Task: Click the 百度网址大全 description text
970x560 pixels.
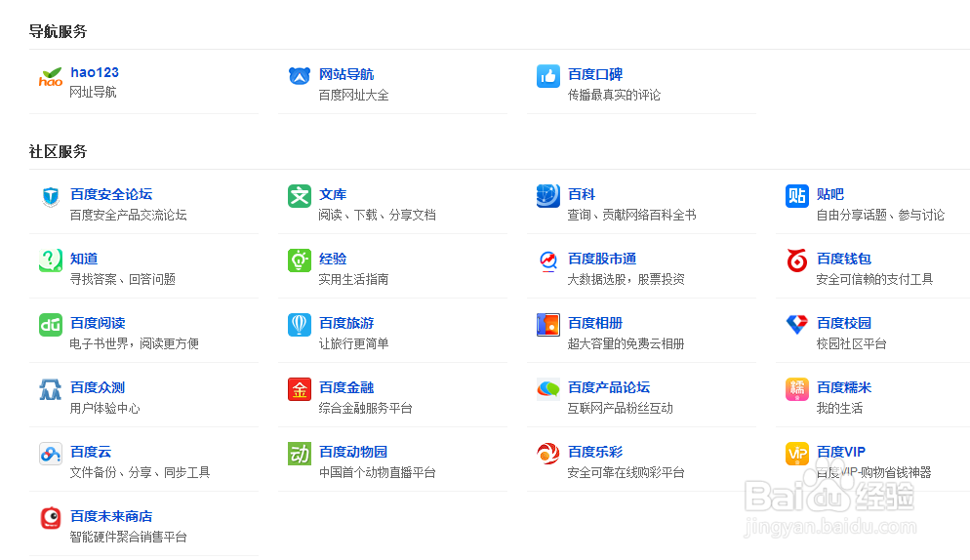Action: 354,96
